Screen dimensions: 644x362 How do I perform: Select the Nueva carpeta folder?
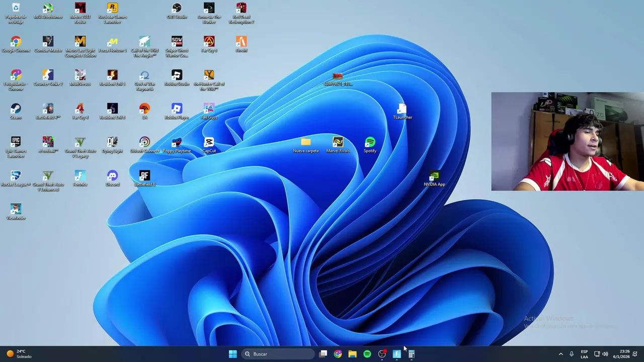[306, 145]
